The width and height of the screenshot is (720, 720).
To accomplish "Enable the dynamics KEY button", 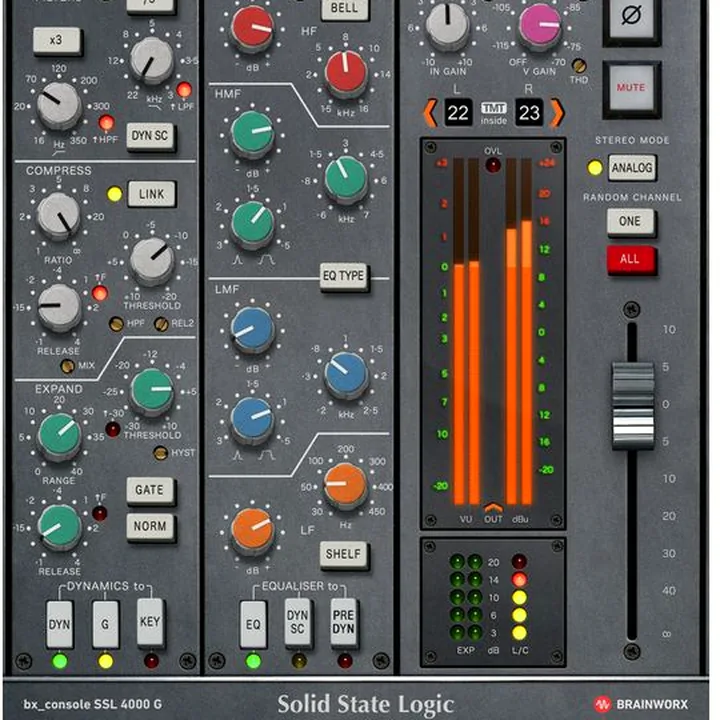I will [x=150, y=621].
